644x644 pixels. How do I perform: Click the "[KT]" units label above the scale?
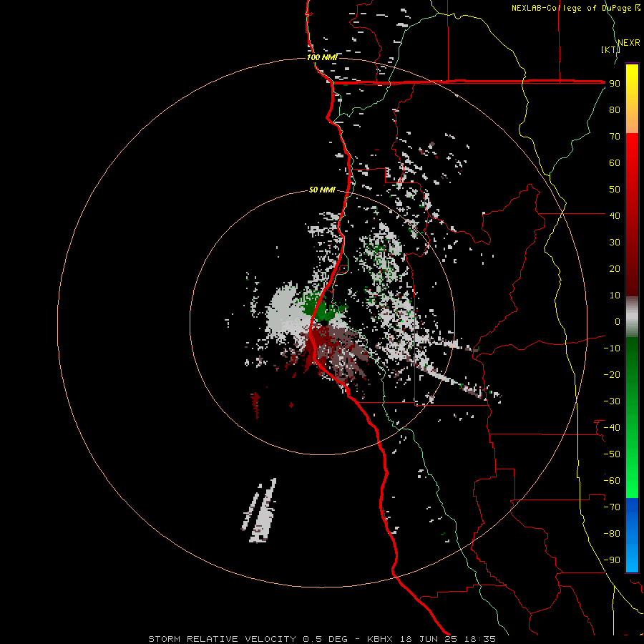click(611, 49)
